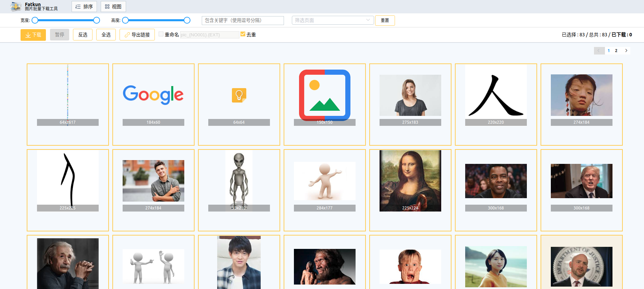Focus the keyword filter input field
644x289 pixels.
(243, 21)
